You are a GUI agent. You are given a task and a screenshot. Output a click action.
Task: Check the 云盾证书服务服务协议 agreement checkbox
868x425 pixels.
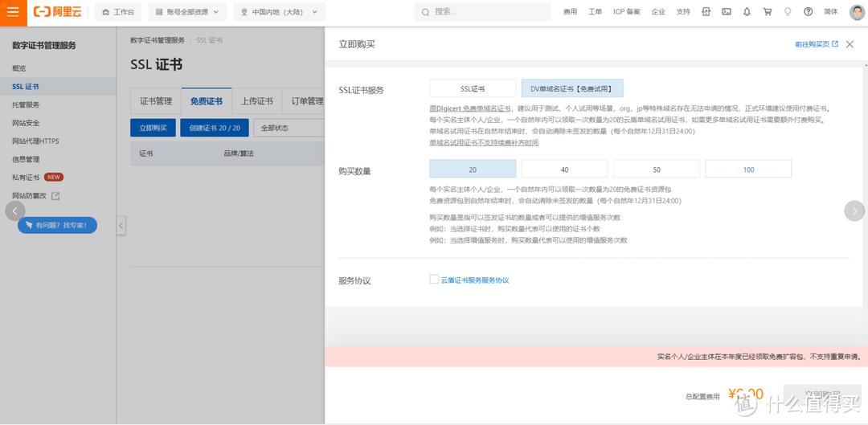434,280
